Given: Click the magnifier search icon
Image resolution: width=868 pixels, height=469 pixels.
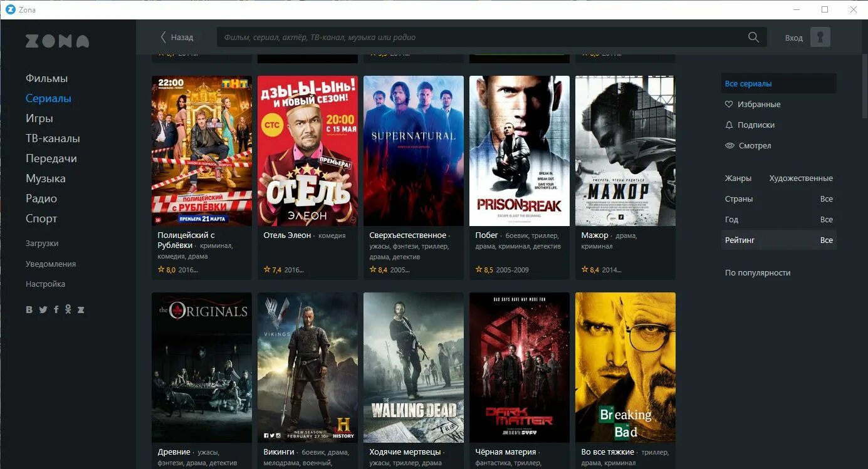Looking at the screenshot, I should [x=753, y=37].
